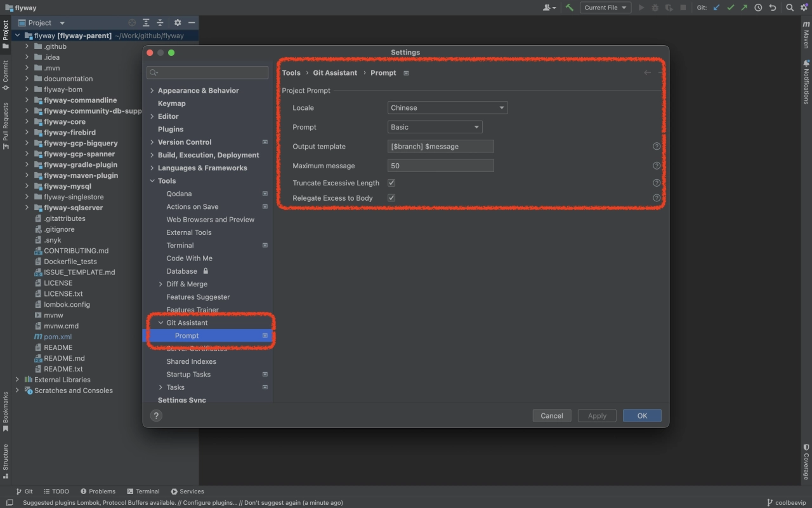
Task: Open Git history clock icon
Action: pyautogui.click(x=758, y=8)
